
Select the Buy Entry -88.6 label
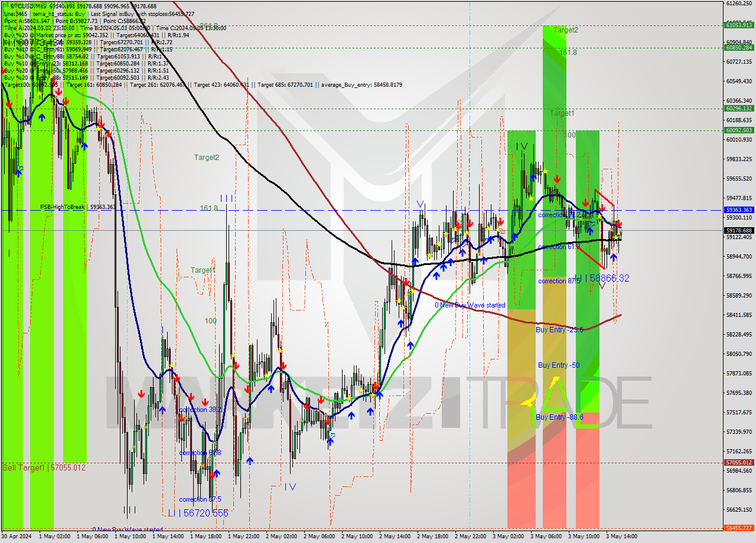559,417
